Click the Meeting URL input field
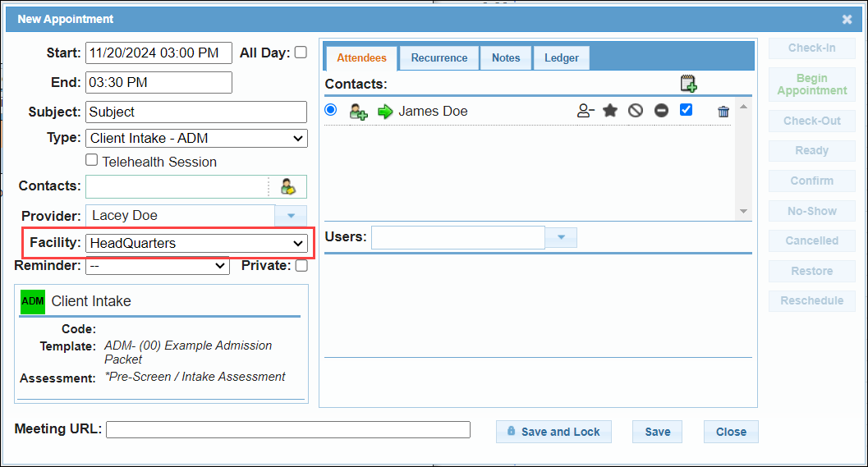 pos(288,429)
